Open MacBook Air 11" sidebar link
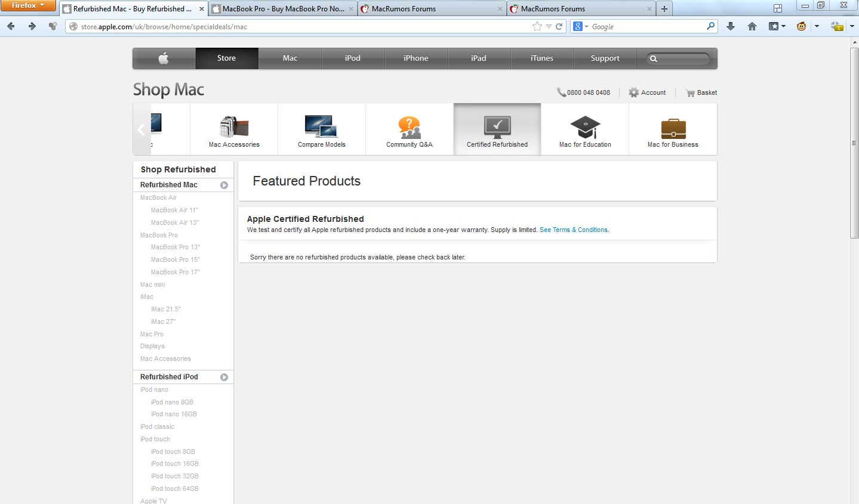 click(x=174, y=210)
